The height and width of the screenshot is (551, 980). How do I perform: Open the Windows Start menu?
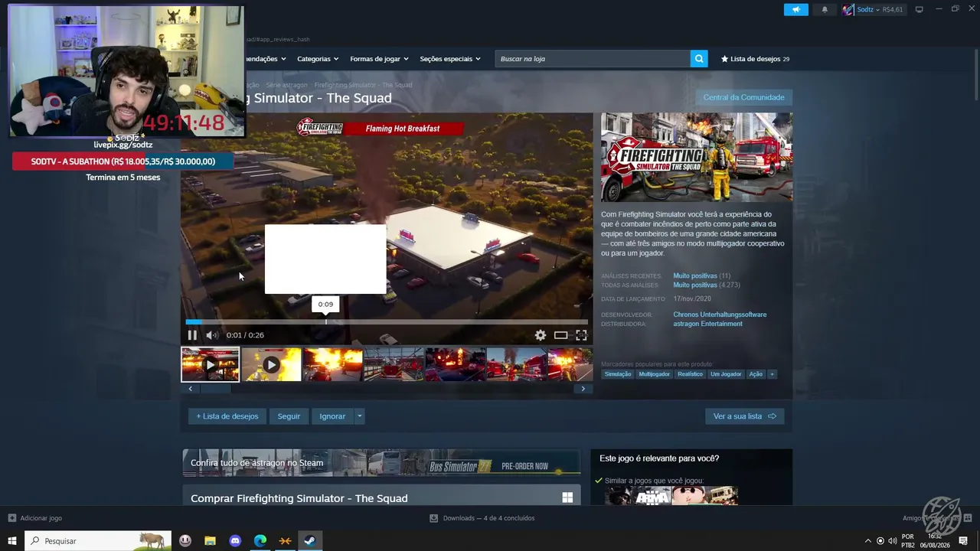12,541
